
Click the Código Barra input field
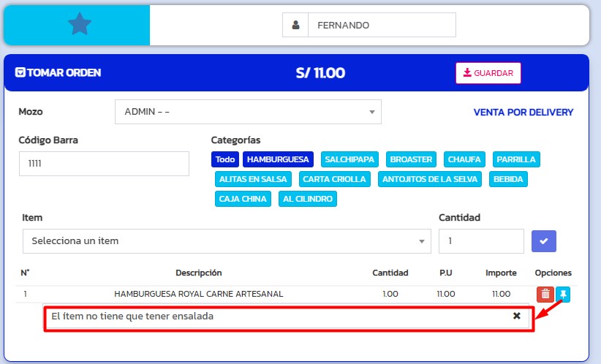click(x=104, y=164)
